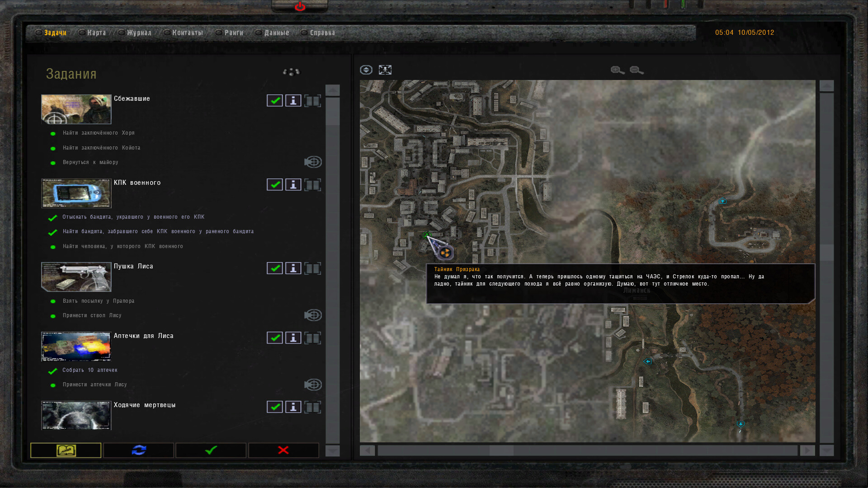Click the map vertical scrollbar thumb
This screenshot has height=488, width=868.
826,253
